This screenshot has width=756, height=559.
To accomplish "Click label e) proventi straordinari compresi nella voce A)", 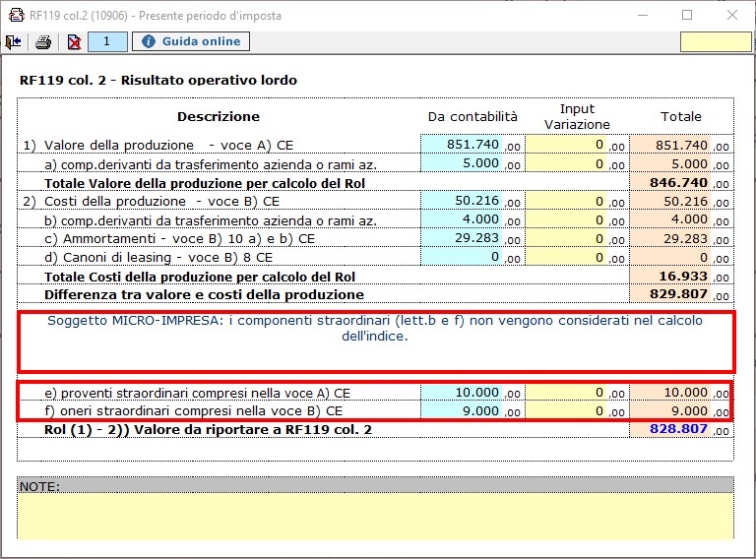I will point(197,394).
